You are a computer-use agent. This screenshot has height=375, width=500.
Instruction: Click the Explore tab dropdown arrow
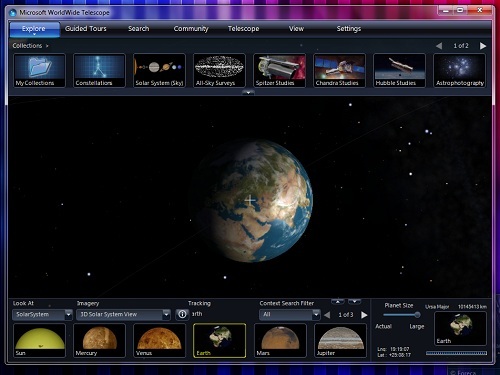(34, 34)
